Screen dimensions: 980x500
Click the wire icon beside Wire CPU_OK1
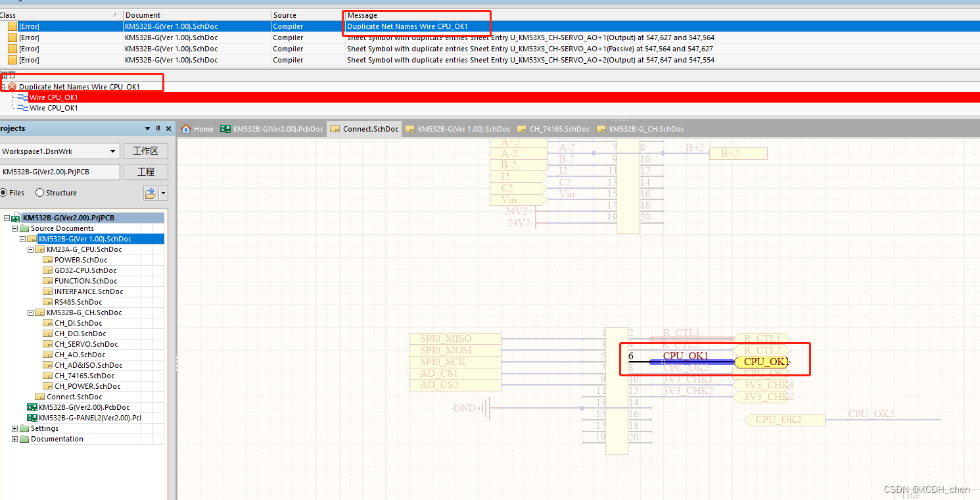(23, 97)
